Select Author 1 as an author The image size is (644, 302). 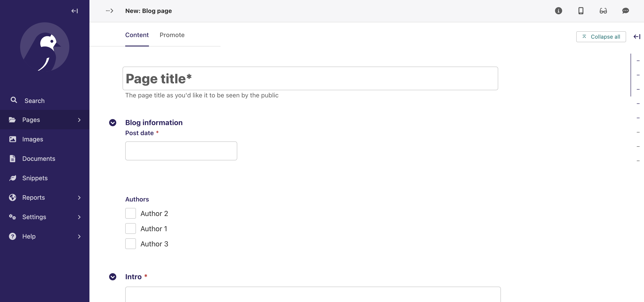[x=130, y=228]
